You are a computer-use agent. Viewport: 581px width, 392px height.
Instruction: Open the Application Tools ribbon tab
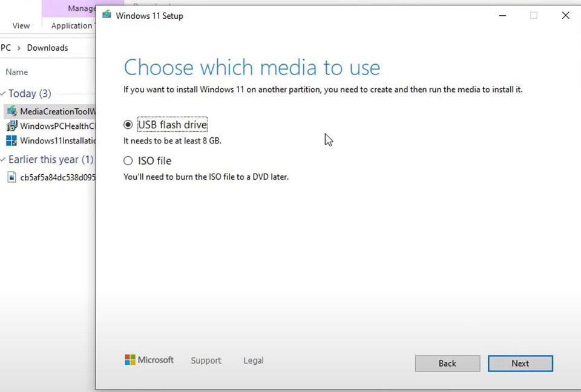coord(71,25)
